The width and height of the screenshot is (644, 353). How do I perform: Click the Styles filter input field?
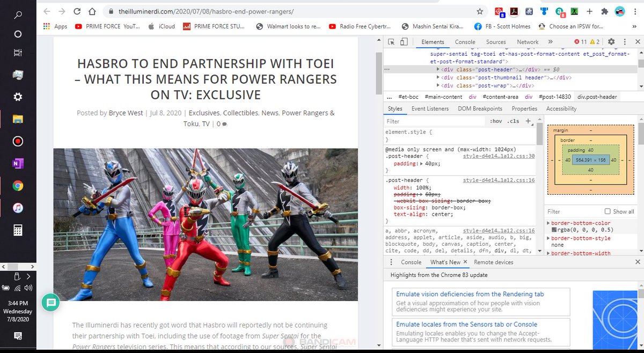435,121
